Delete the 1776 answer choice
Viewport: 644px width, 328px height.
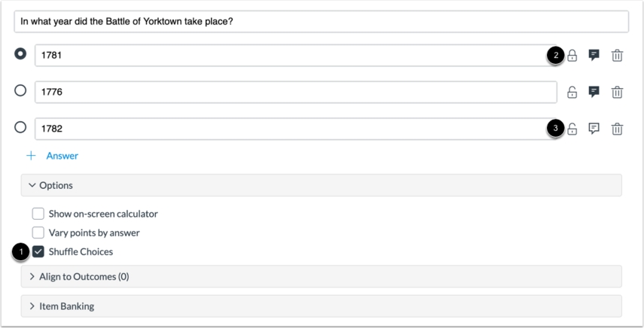(x=617, y=92)
